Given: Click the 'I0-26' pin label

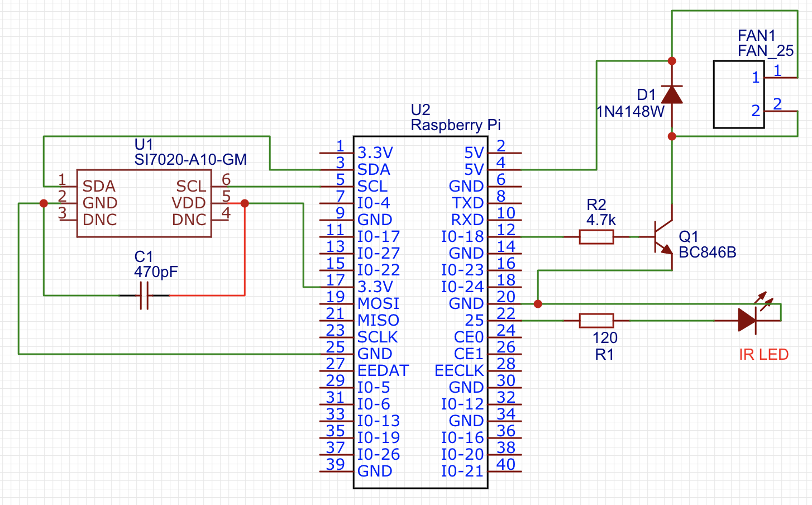Looking at the screenshot, I should click(x=379, y=455).
